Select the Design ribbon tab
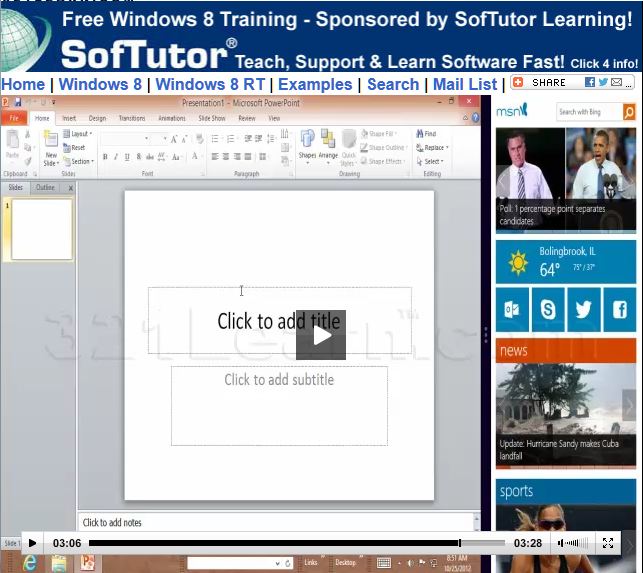 coord(97,118)
